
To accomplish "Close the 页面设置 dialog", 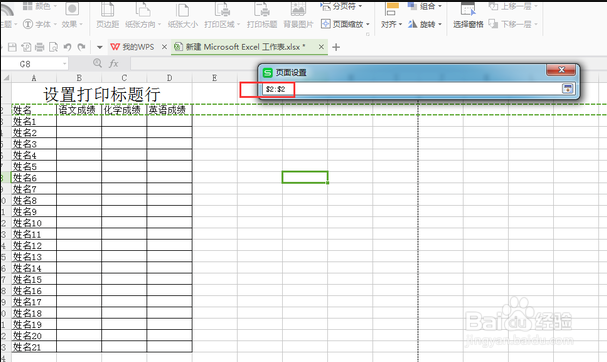I will point(561,70).
